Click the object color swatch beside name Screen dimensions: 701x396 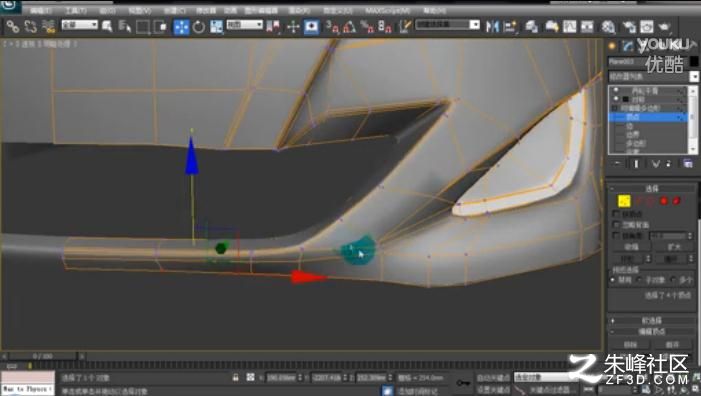click(x=693, y=61)
